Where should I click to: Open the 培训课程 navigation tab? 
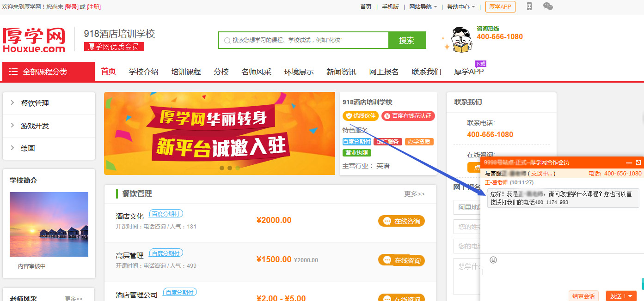coord(186,72)
